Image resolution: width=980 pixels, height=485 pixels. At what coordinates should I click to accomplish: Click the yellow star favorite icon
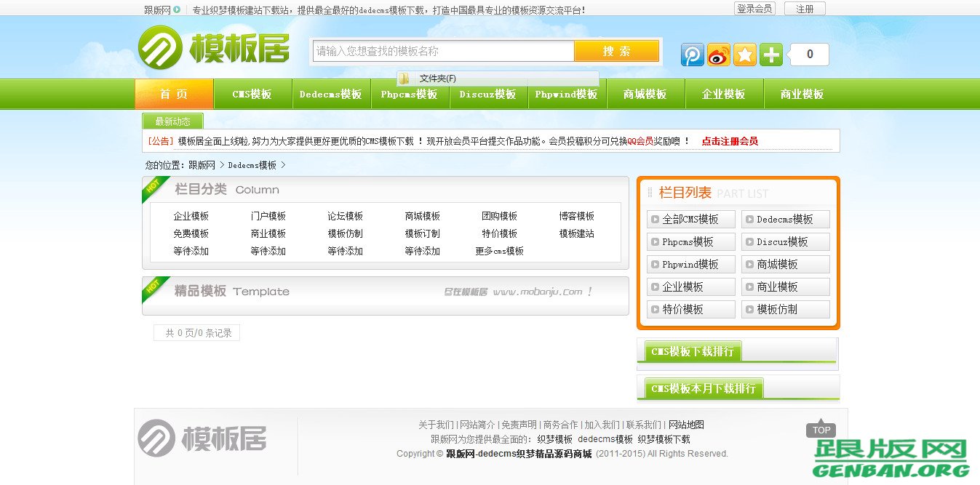click(x=744, y=55)
